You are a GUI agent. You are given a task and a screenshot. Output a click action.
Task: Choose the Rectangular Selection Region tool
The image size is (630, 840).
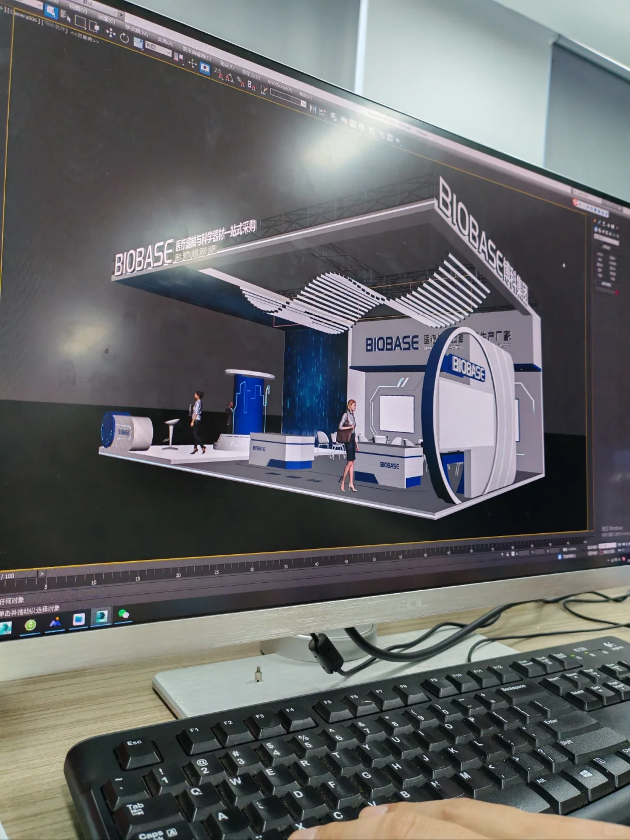80,22
